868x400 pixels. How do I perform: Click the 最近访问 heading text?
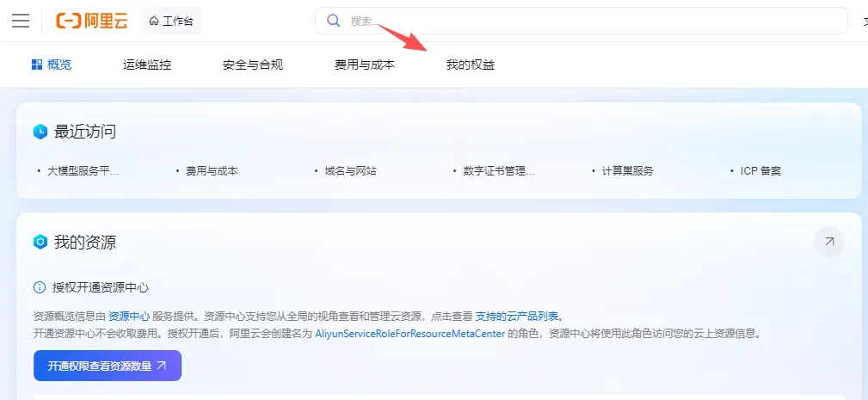85,132
